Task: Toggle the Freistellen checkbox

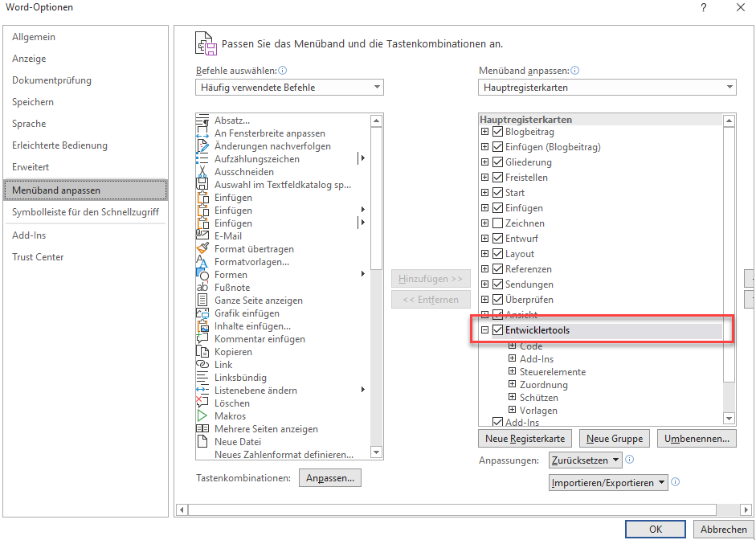Action: pos(497,178)
